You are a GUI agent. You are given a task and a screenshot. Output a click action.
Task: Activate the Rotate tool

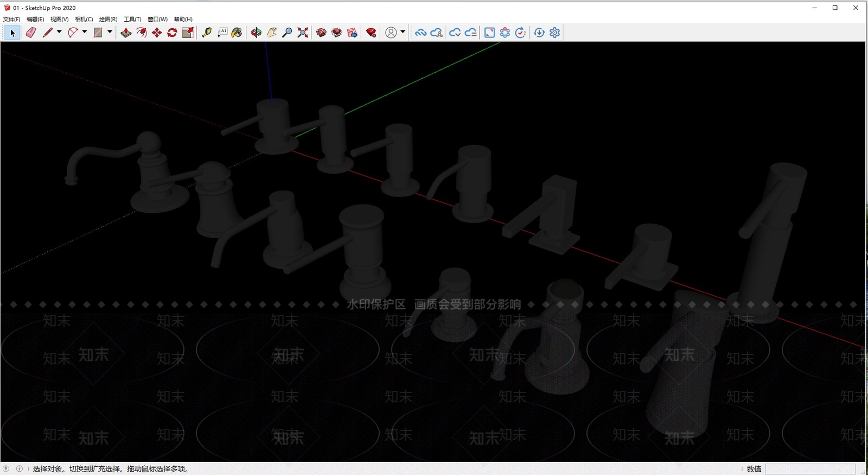pos(173,33)
